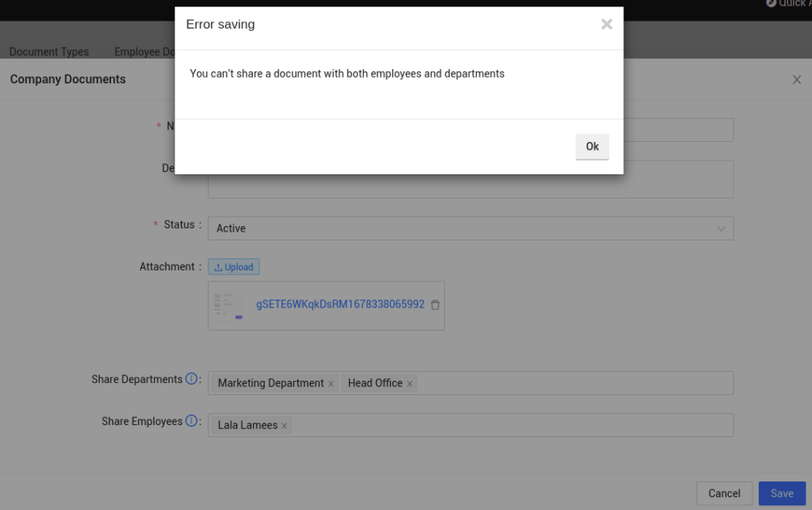
Task: Close the Company Documents panel
Action: 796,79
